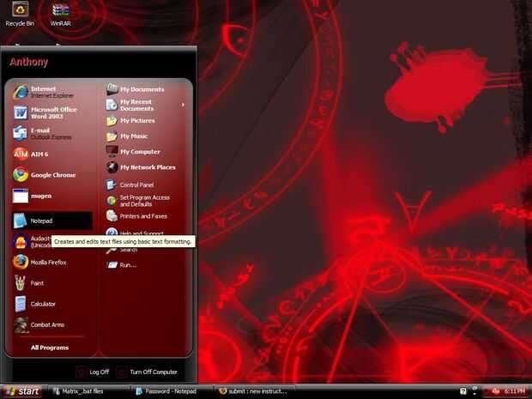Viewport: 532px width, 399px height.
Task: Open Set Program Access and Defaults icon
Action: click(112, 201)
